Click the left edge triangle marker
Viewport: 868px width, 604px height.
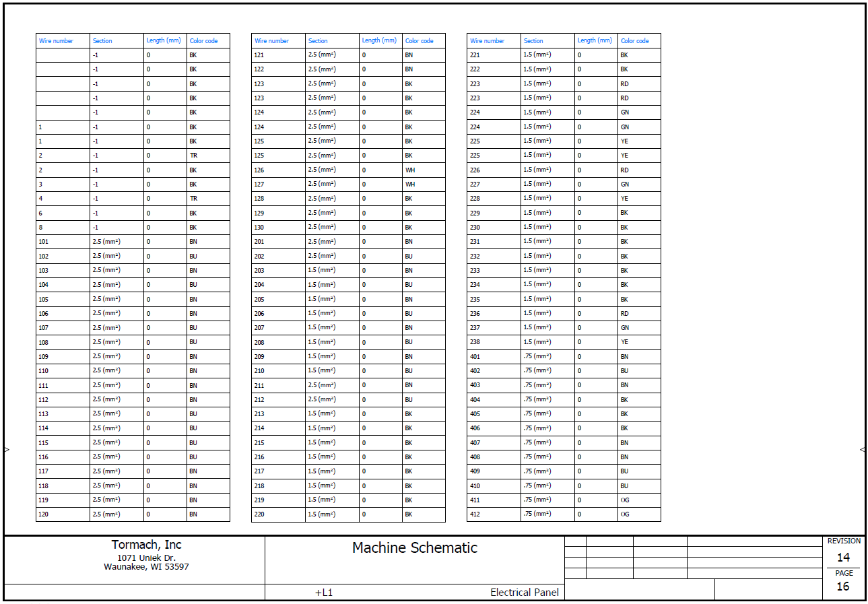pos(7,449)
